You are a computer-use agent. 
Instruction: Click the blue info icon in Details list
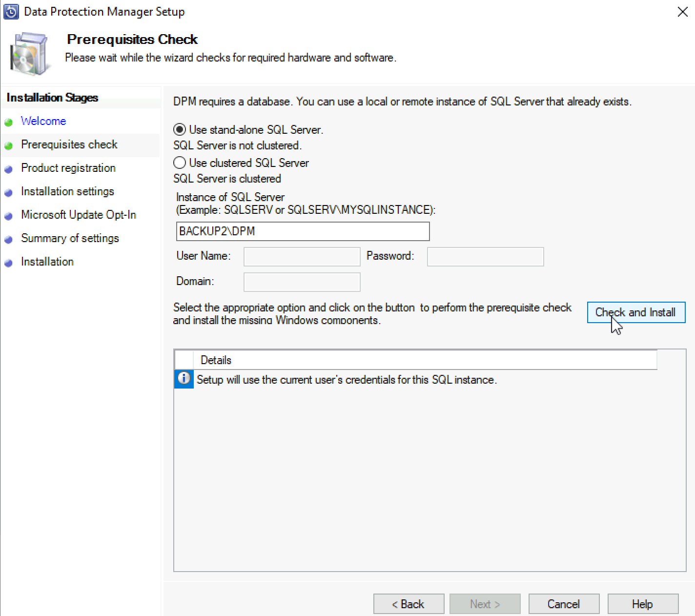[x=184, y=379]
